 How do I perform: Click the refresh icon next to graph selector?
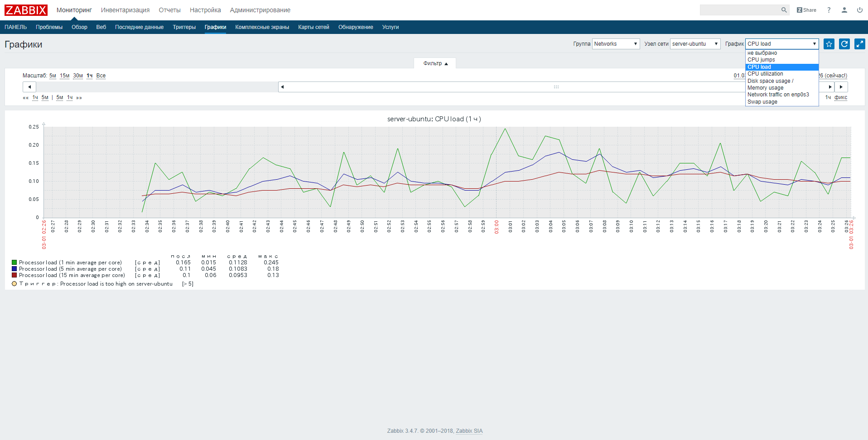(844, 44)
